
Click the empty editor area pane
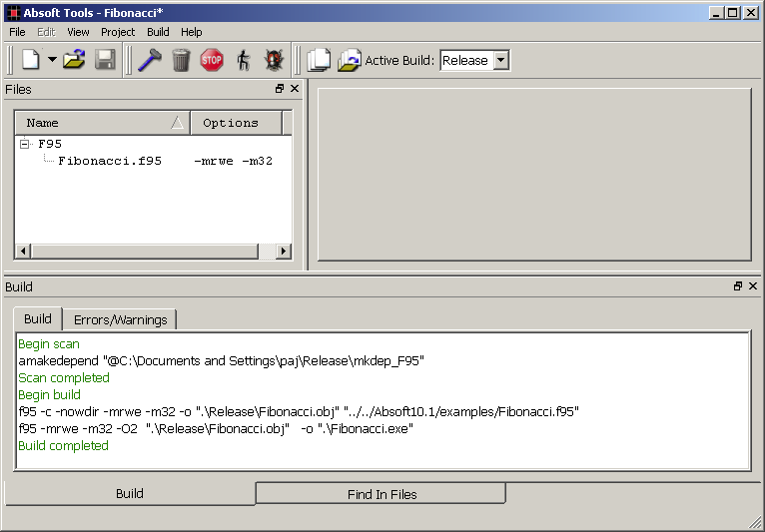[x=534, y=175]
